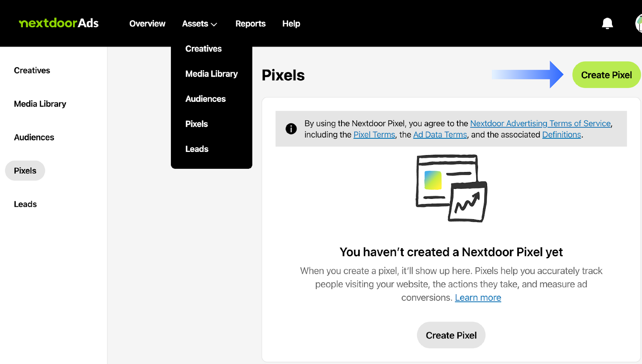Open Creatives in the left sidebar

32,71
